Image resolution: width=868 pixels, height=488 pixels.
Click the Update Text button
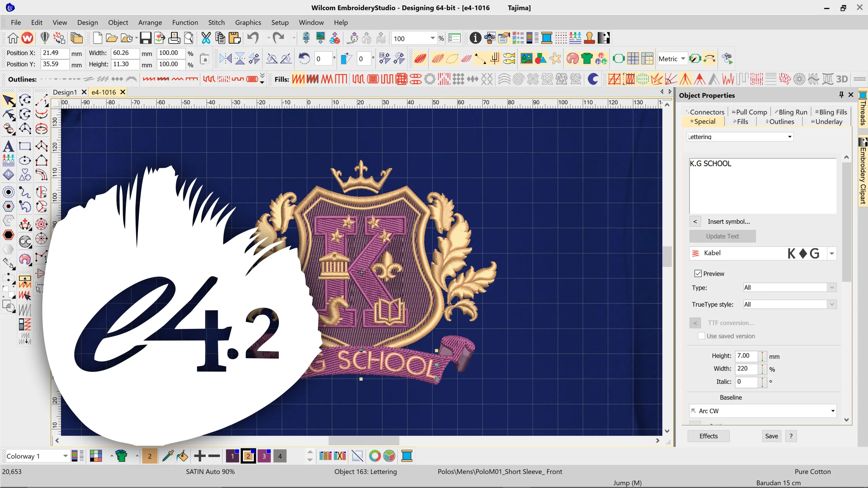tap(722, 236)
